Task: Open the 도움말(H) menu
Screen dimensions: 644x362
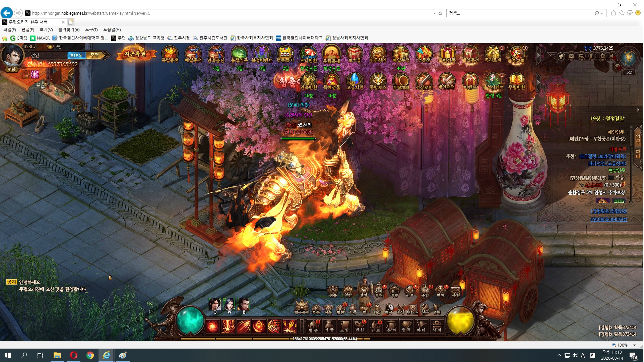Action: (x=112, y=29)
